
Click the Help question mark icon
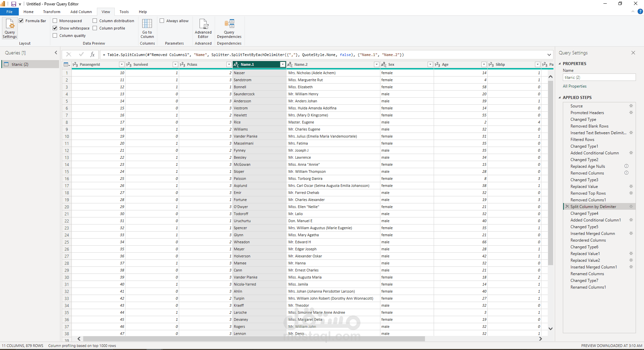pyautogui.click(x=640, y=11)
